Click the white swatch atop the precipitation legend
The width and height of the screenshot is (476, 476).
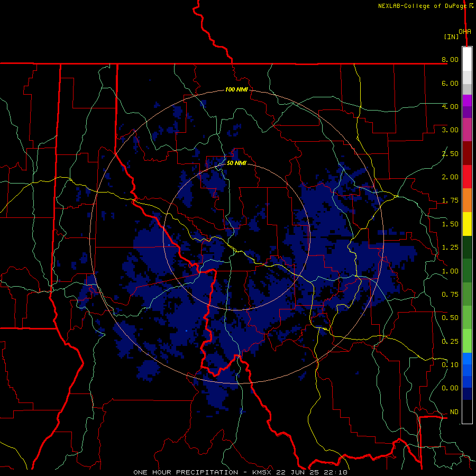click(467, 59)
